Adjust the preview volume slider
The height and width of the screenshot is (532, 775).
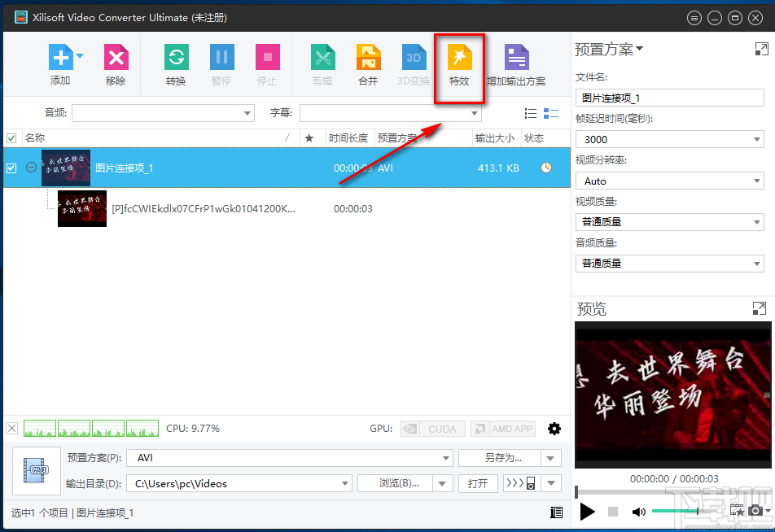click(676, 511)
